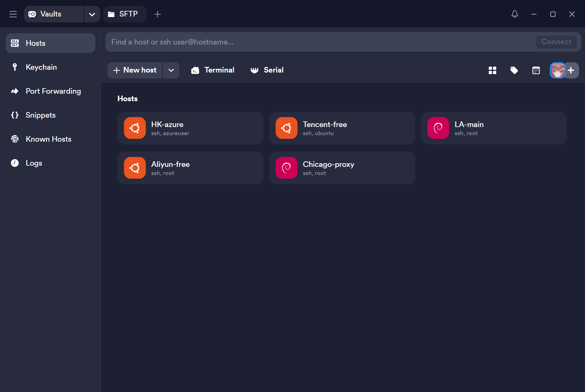The image size is (585, 392).
Task: Click the LA-main Debian icon
Action: tap(438, 128)
